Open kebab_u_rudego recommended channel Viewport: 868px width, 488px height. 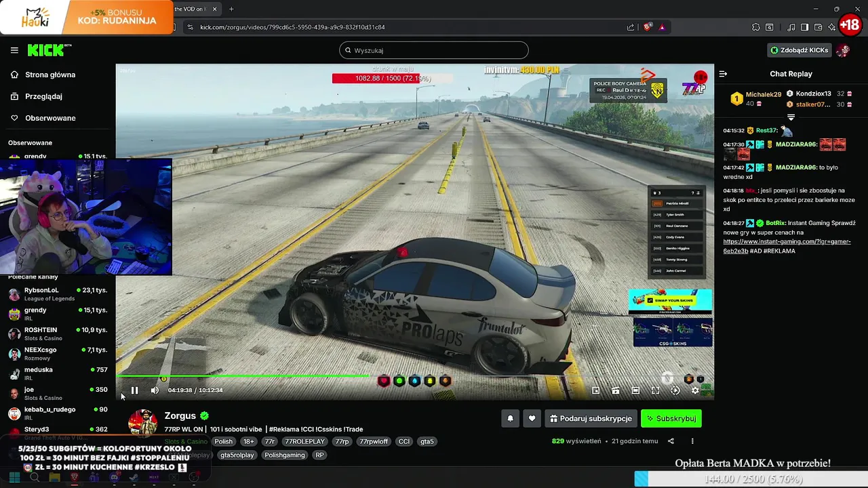58,413
